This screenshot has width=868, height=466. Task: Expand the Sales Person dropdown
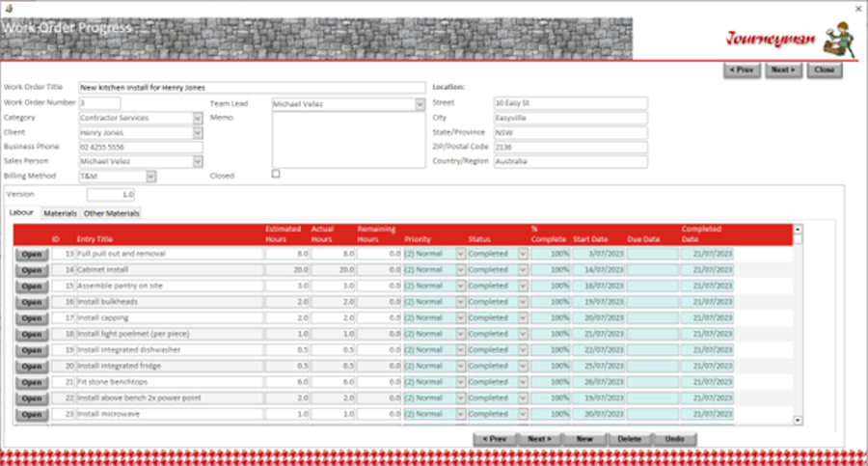(x=198, y=161)
